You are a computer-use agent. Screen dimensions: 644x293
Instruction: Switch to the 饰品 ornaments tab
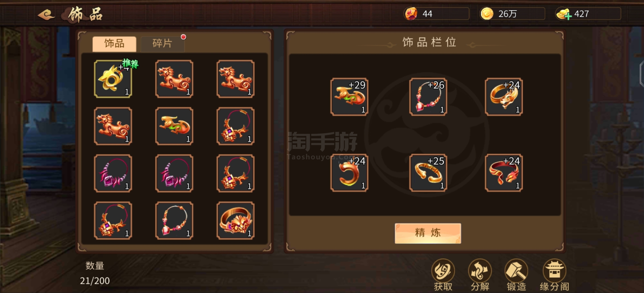click(x=114, y=43)
